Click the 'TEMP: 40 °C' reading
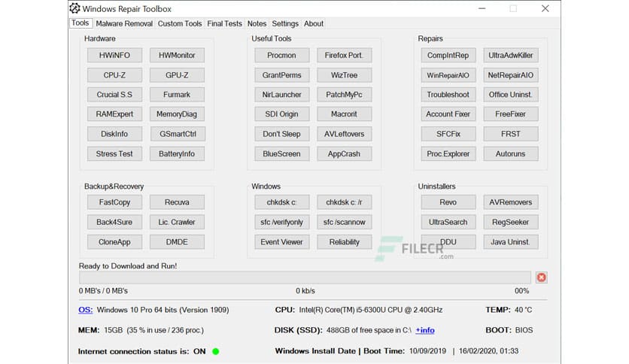 coord(509,310)
